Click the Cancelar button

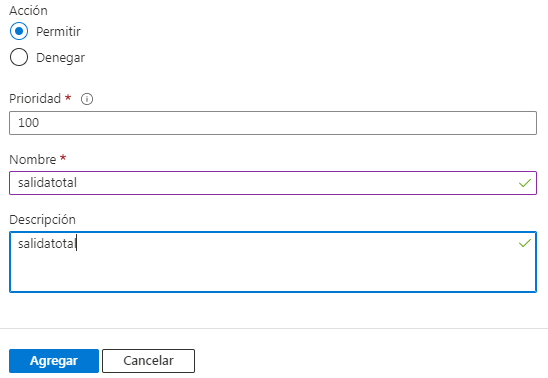pos(149,361)
